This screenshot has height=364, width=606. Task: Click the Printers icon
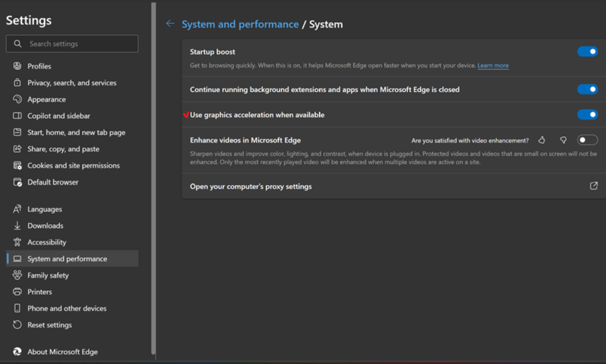point(17,291)
